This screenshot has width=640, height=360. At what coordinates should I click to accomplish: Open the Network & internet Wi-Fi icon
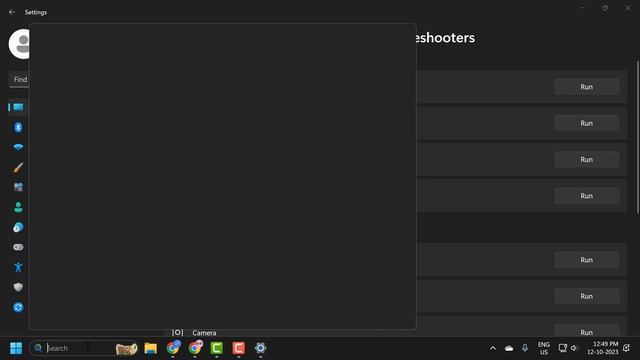pyautogui.click(x=18, y=147)
